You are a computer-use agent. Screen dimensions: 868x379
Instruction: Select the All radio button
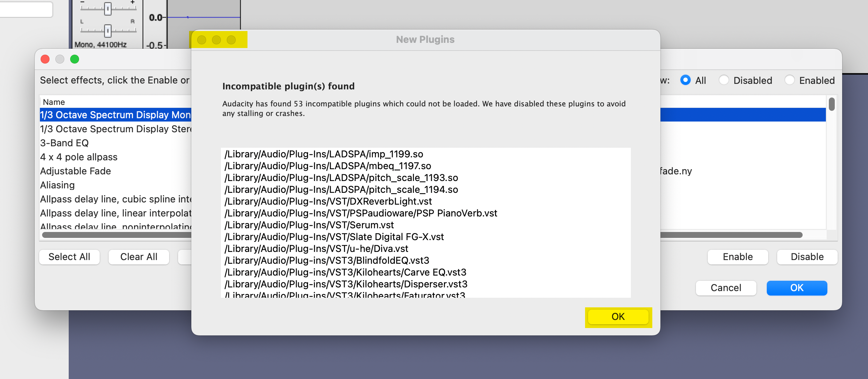coord(686,80)
